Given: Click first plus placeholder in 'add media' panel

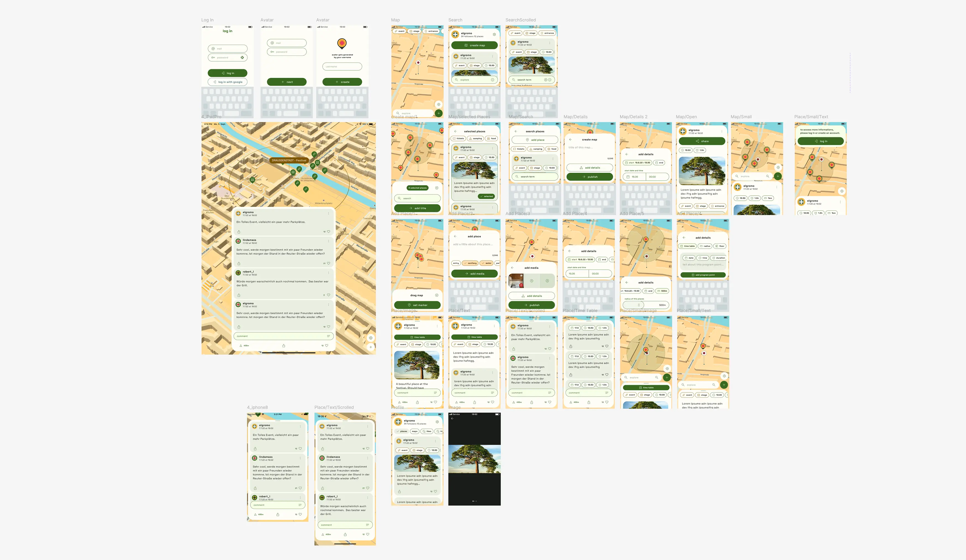Looking at the screenshot, I should pos(532,281).
